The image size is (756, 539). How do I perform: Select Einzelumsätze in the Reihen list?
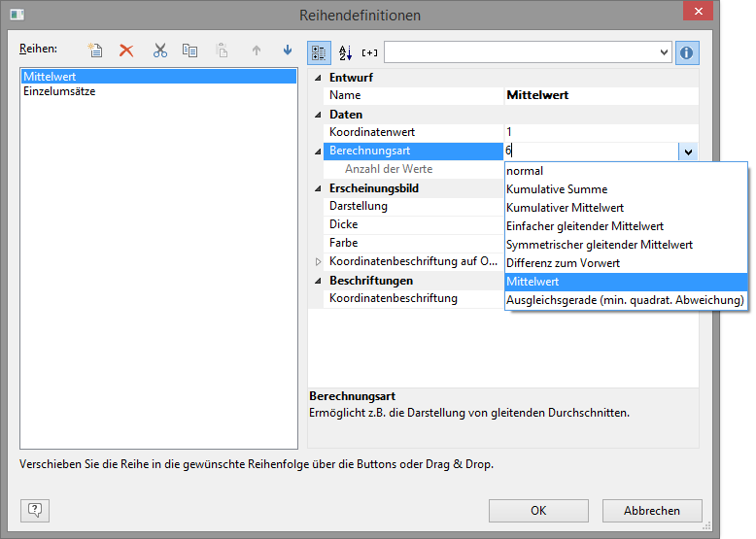click(x=59, y=91)
